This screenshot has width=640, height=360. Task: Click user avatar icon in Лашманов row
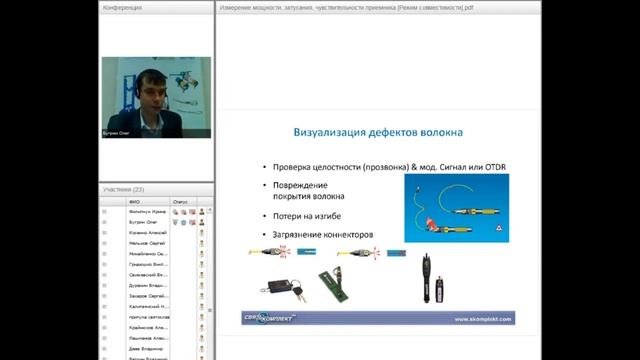coord(202,338)
